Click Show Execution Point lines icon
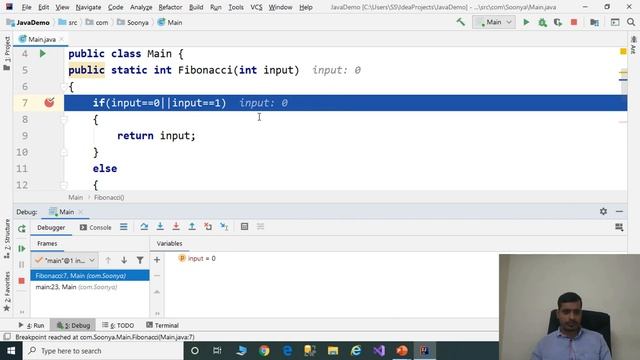640x360 pixels. coord(124,227)
